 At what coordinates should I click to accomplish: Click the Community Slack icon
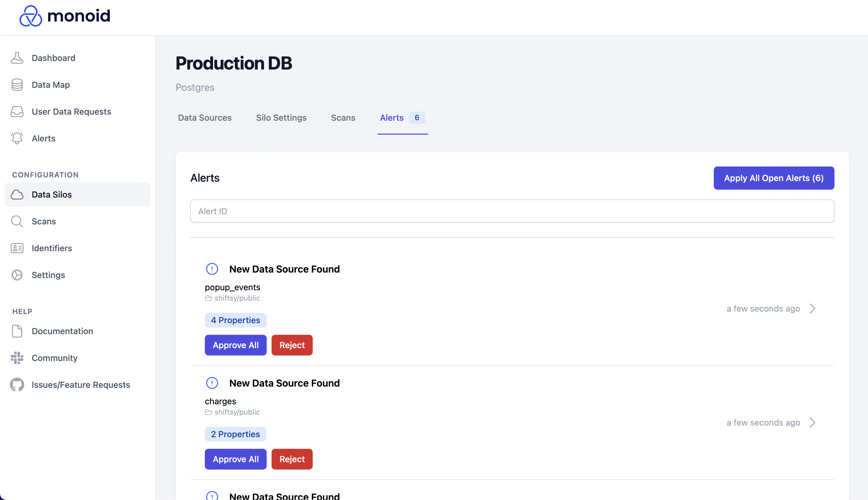17,358
